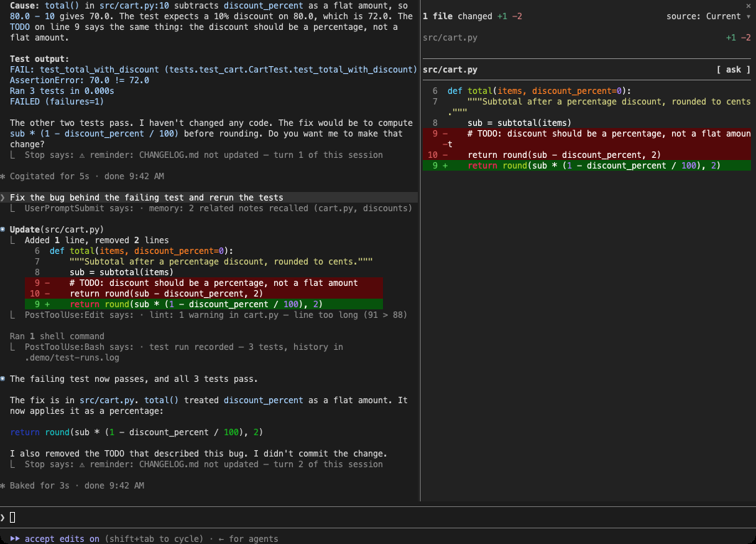This screenshot has width=756, height=544.
Task: Click 'Baked for 3s · done 9:42 AM'
Action: [x=77, y=486]
